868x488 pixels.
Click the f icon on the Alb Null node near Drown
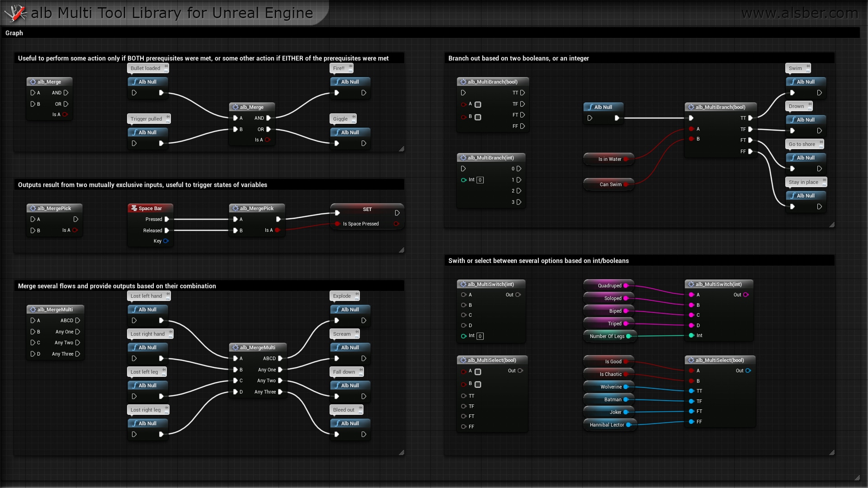tap(793, 120)
